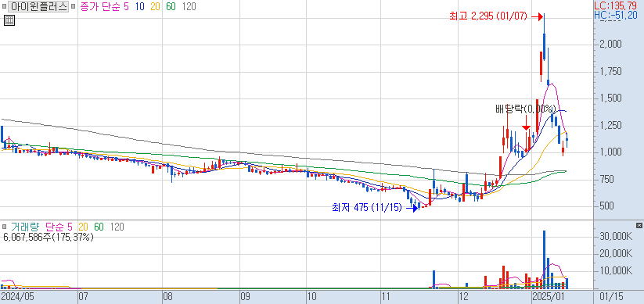Click the 750 price axis label
The width and height of the screenshot is (644, 304).
click(607, 179)
